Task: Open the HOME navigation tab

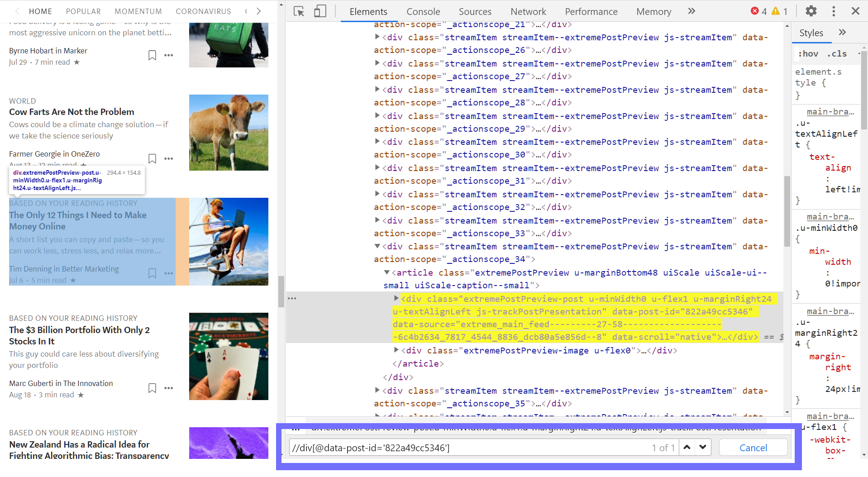Action: click(x=40, y=11)
